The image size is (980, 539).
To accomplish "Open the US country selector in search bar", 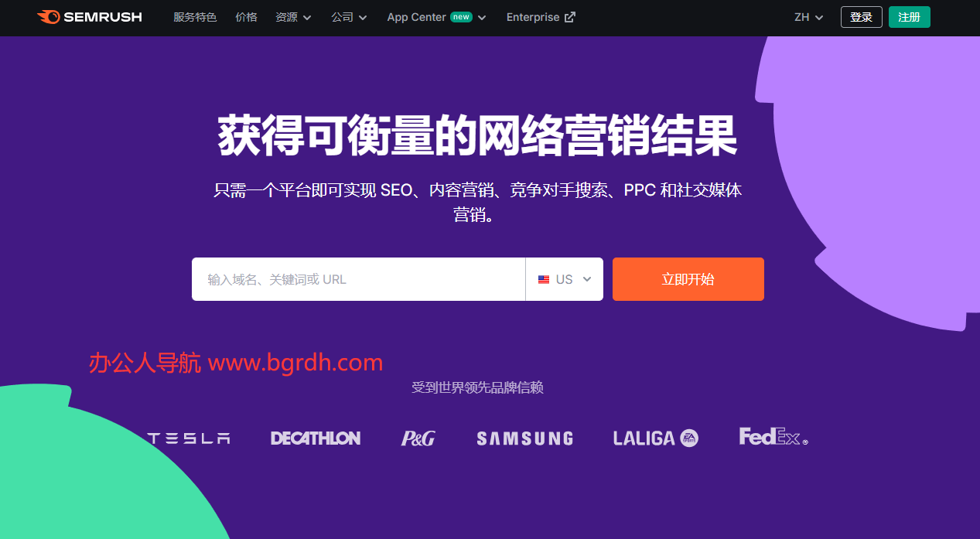I will tap(565, 279).
